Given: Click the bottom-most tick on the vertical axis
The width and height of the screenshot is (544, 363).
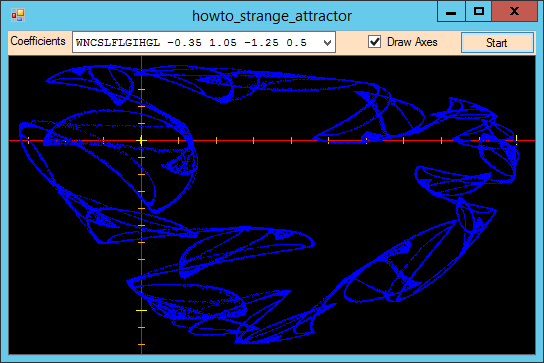Looking at the screenshot, I should 141,344.
